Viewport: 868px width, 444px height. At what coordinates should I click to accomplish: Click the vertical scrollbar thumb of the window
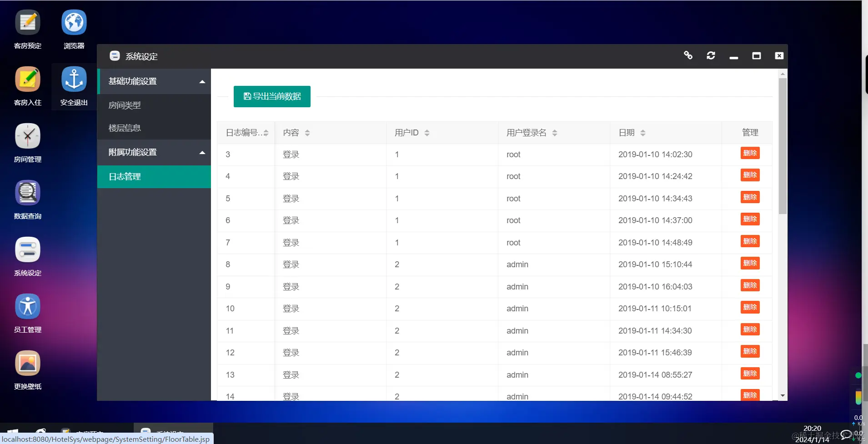783,146
